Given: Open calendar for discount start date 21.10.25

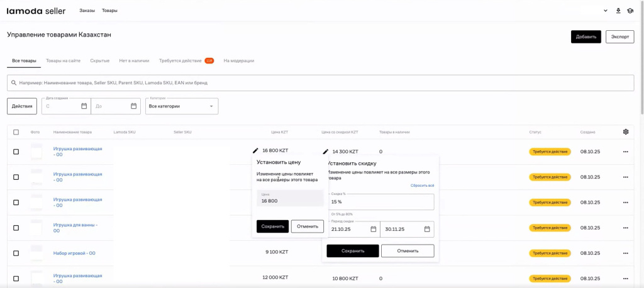Looking at the screenshot, I should pos(373,230).
